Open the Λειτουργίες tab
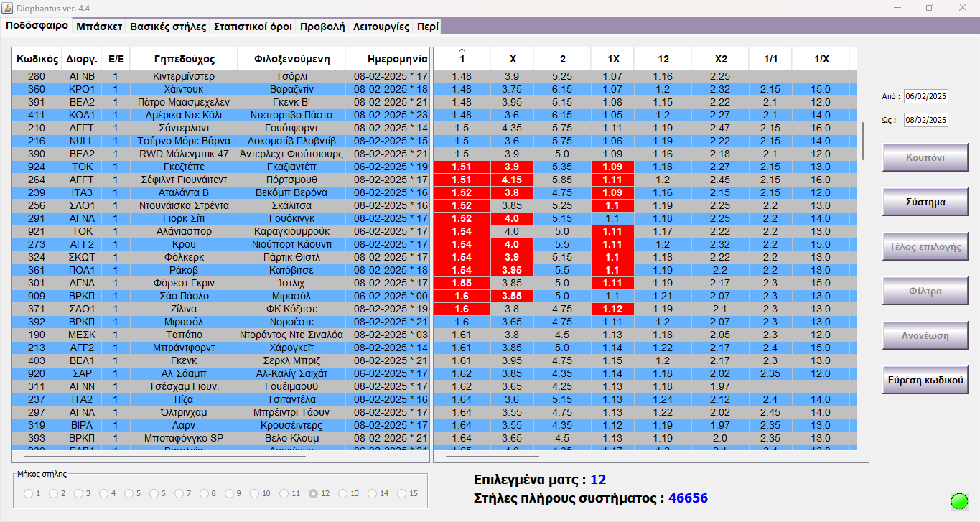This screenshot has width=980, height=522. coord(381,27)
